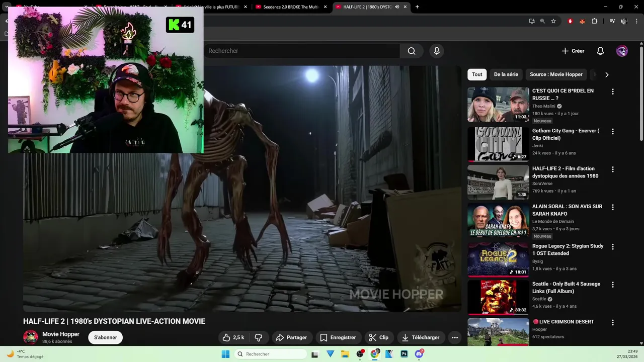Open the YouTube account avatar menu

click(622, 51)
